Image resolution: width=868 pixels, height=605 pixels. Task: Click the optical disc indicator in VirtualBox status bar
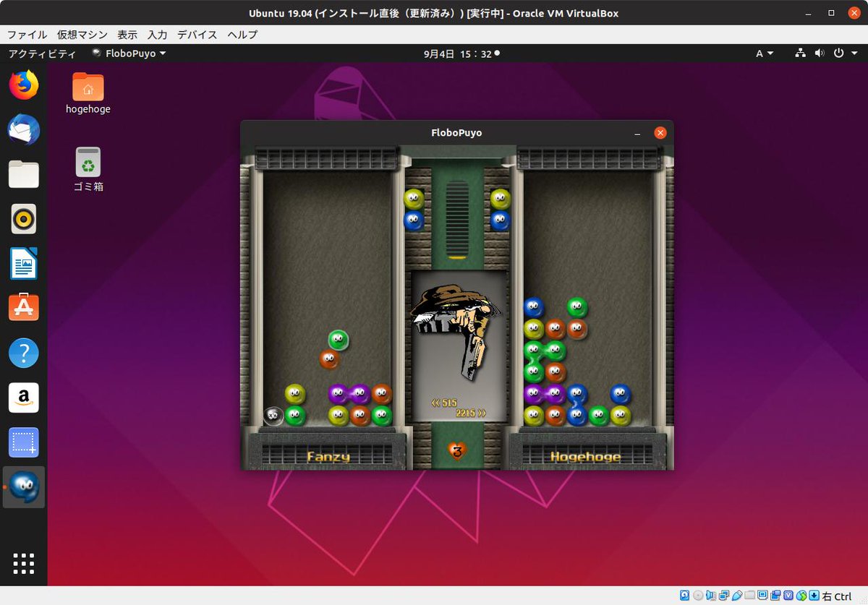pos(698,596)
